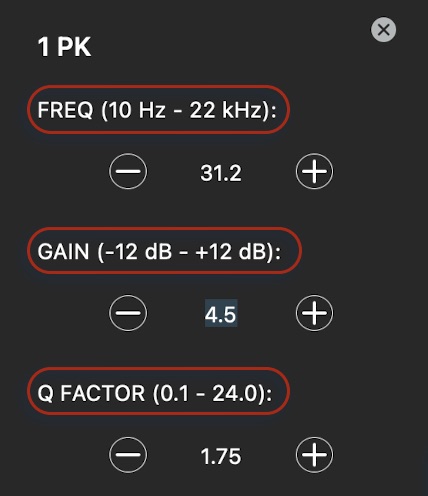Click the FREQ (10 Hz - 22 kHz) label

(157, 110)
